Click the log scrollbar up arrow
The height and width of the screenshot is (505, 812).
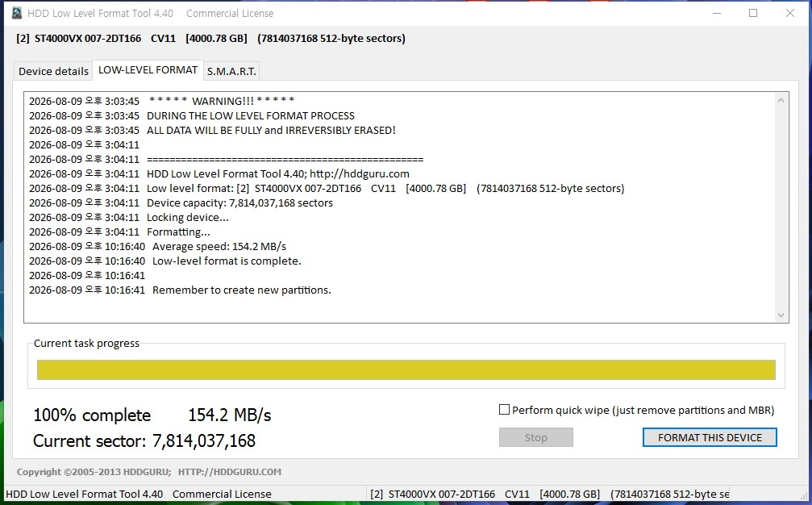coord(781,100)
